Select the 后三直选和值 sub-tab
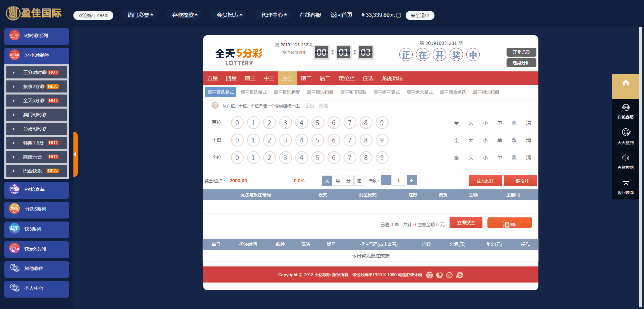Screen dimensions: 644x309 [x=320, y=92]
